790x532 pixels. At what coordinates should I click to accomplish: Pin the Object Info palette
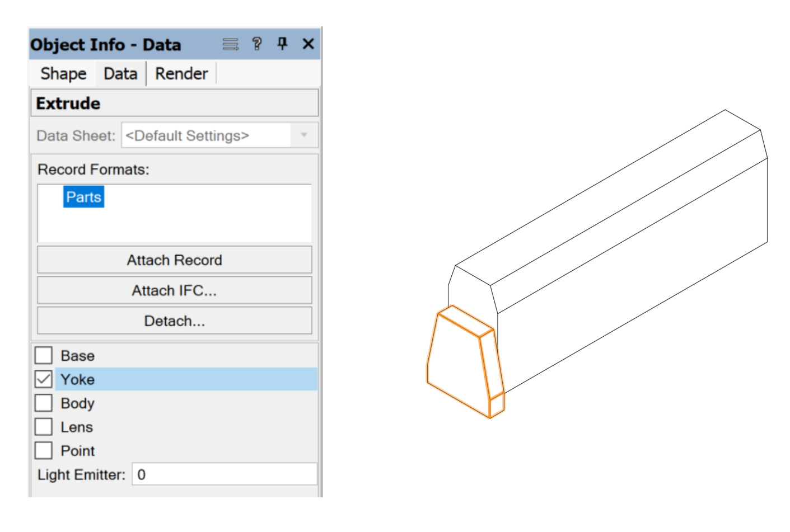tap(283, 44)
